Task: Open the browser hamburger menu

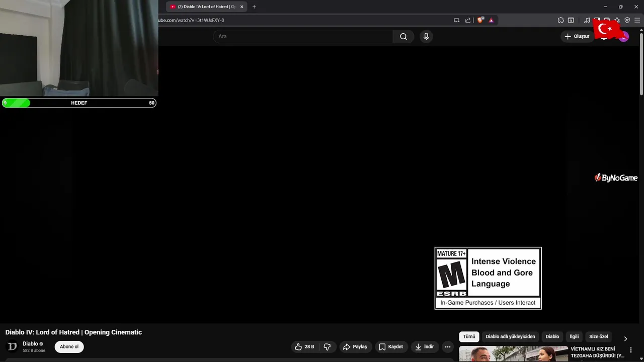Action: (637, 20)
